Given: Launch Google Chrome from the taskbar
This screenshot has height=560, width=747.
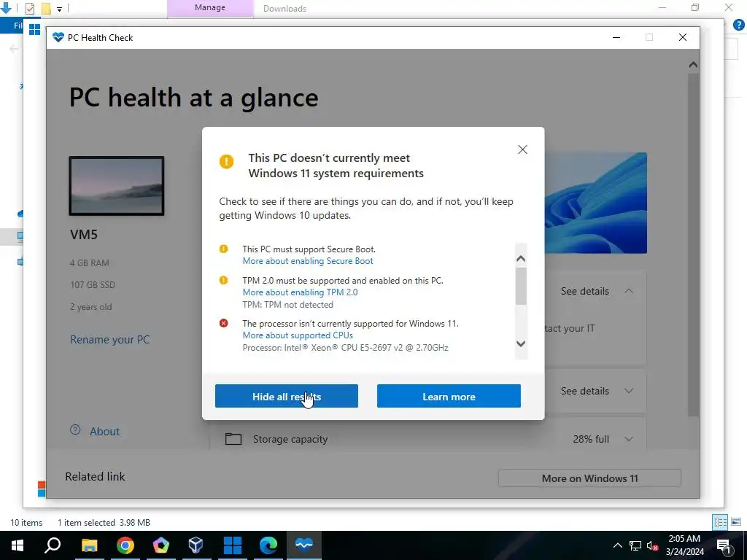Looking at the screenshot, I should tap(125, 545).
